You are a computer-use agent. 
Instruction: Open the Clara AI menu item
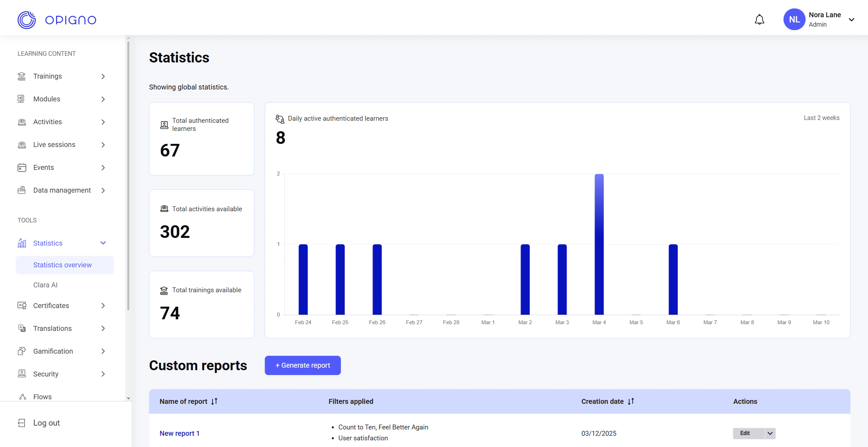[x=45, y=285]
